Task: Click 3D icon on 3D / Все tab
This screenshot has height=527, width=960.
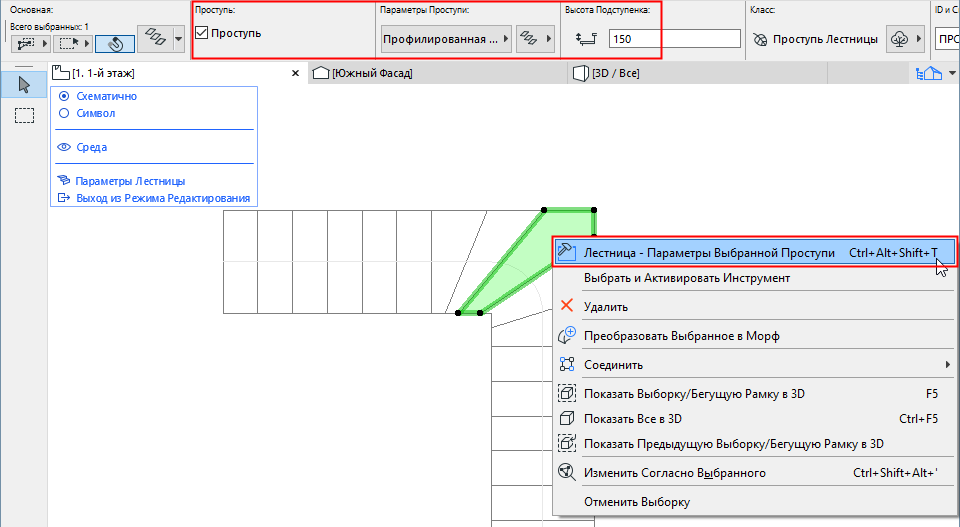Action: click(580, 73)
